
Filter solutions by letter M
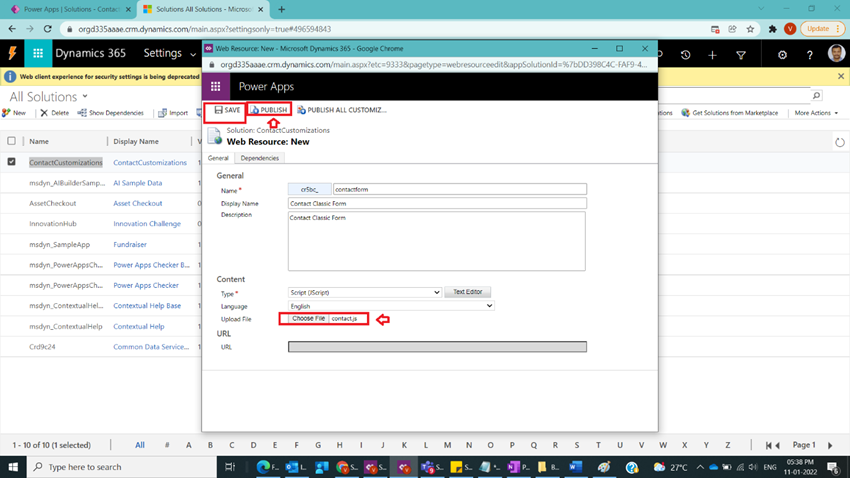click(447, 445)
